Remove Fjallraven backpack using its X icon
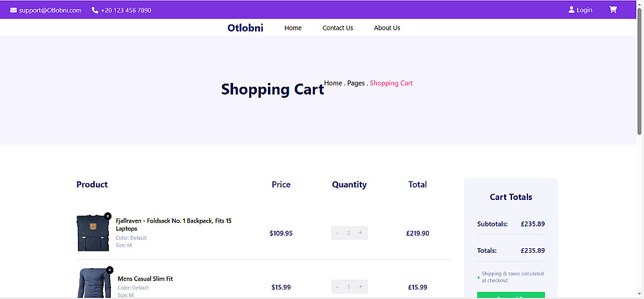Screen dimensions: 644x299 108,216
